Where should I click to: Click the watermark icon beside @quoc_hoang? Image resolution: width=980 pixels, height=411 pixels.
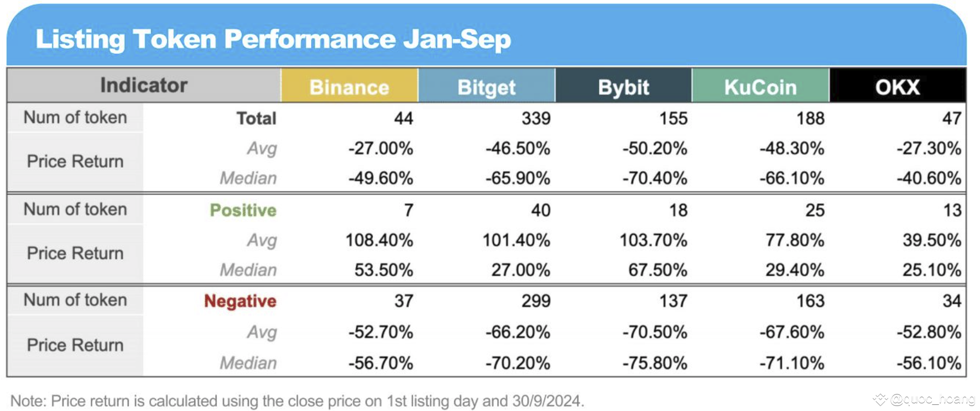(880, 399)
